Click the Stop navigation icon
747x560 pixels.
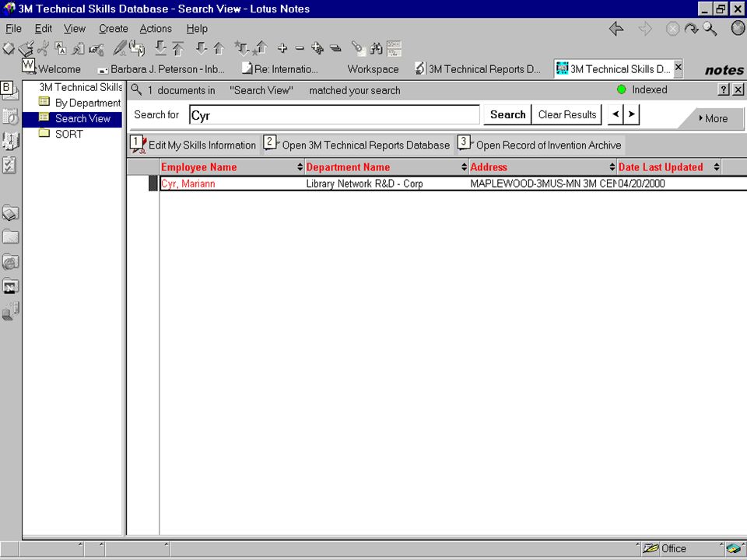point(672,29)
